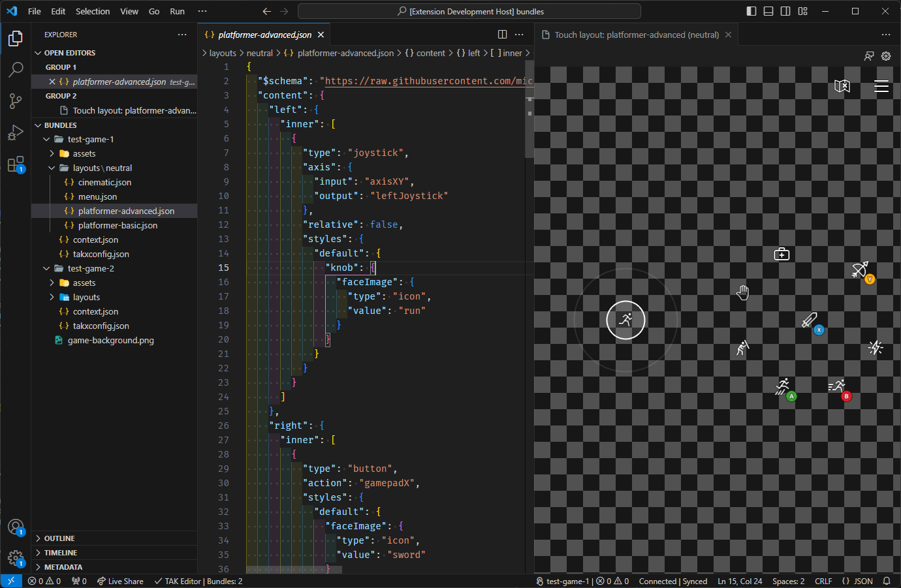Expand the Outline section
901x588 pixels.
[x=114, y=538]
